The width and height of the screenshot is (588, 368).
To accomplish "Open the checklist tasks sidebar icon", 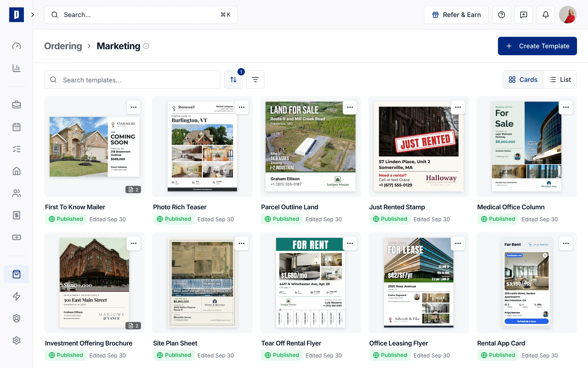I will coord(16,149).
